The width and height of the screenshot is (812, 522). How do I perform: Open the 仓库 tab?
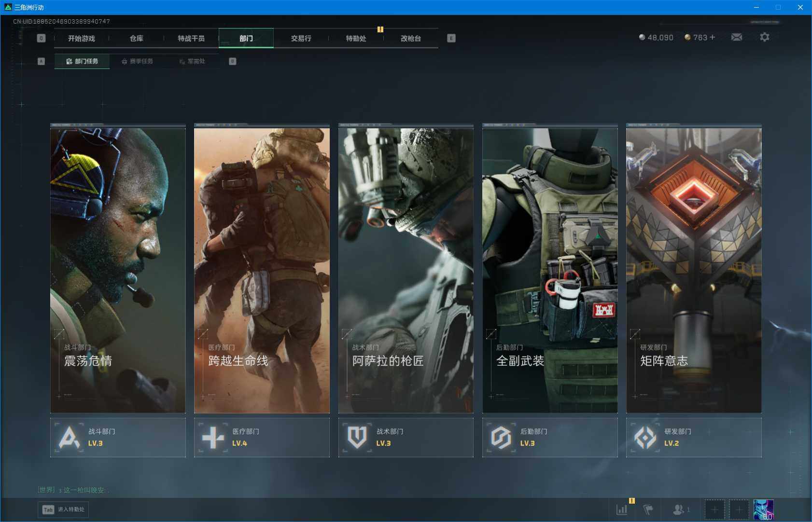[137, 38]
